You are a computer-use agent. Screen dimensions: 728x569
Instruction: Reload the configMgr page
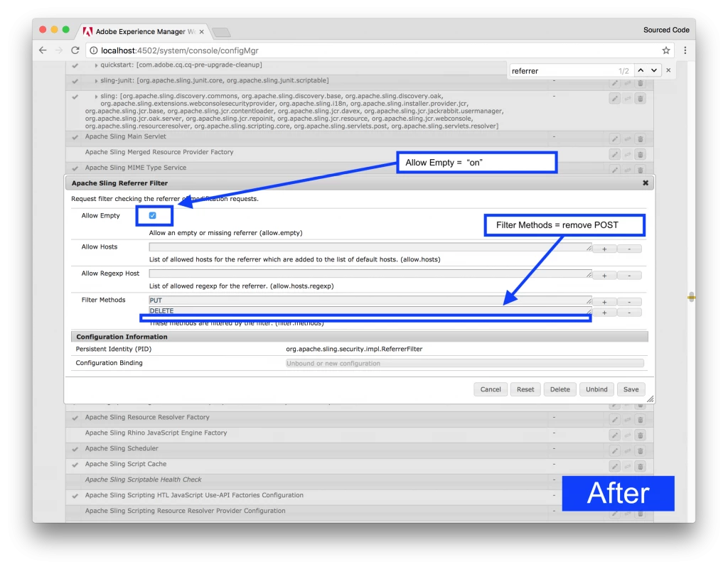point(75,50)
